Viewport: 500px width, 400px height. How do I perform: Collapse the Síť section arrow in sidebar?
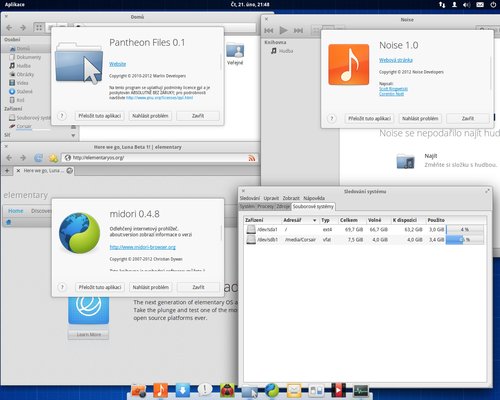(x=73, y=135)
